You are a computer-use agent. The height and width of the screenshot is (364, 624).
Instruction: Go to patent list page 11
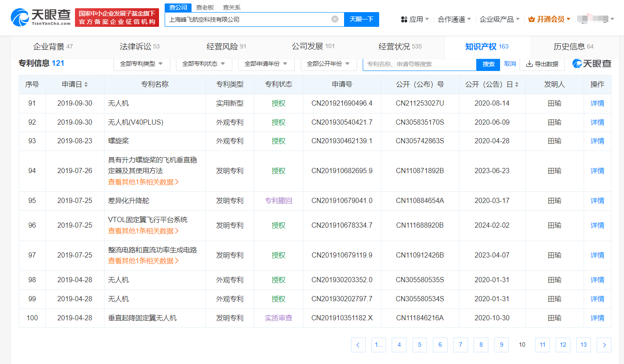543,345
